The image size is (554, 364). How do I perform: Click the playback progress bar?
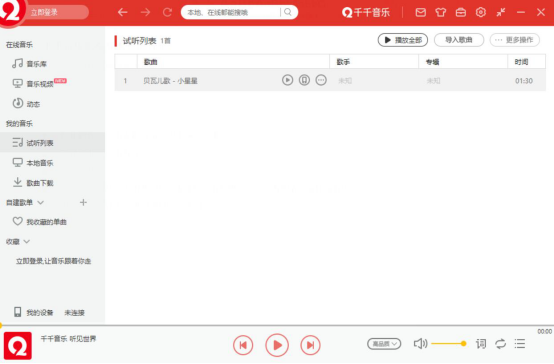pos(277,325)
